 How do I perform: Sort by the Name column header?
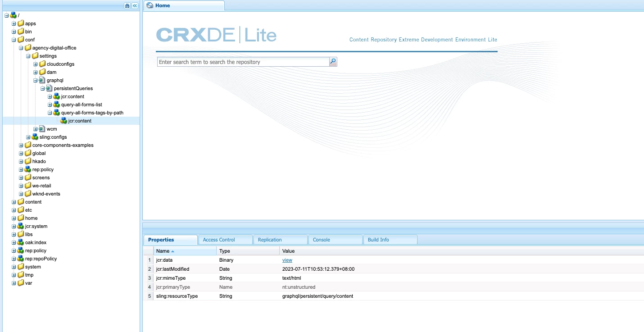[x=185, y=251]
